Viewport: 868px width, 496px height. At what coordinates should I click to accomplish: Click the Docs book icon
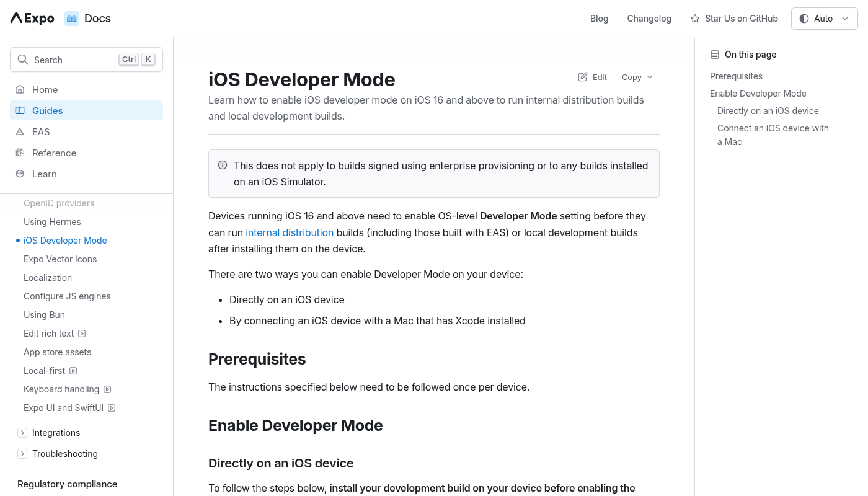(72, 19)
